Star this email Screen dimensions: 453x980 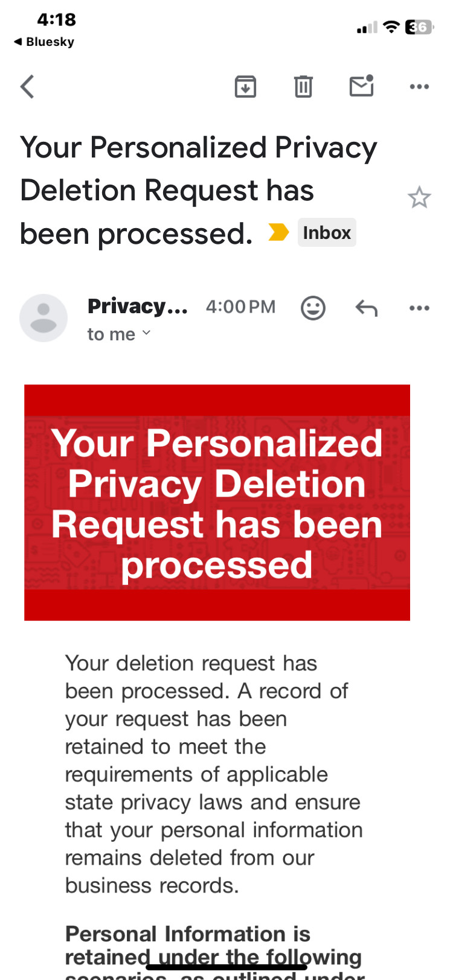pos(419,197)
